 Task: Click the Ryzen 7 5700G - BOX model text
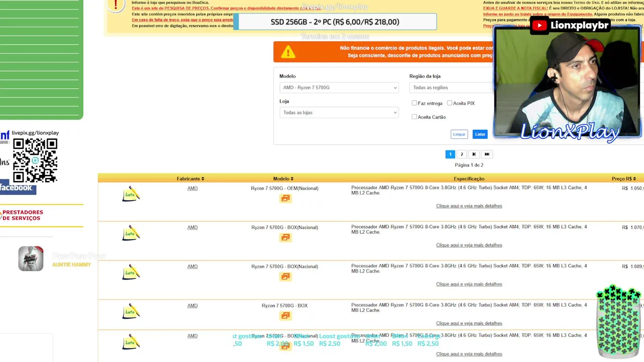pos(285,306)
